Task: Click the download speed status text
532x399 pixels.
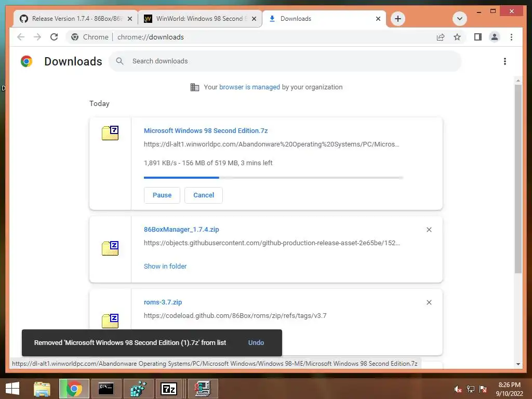Action: pos(208,163)
